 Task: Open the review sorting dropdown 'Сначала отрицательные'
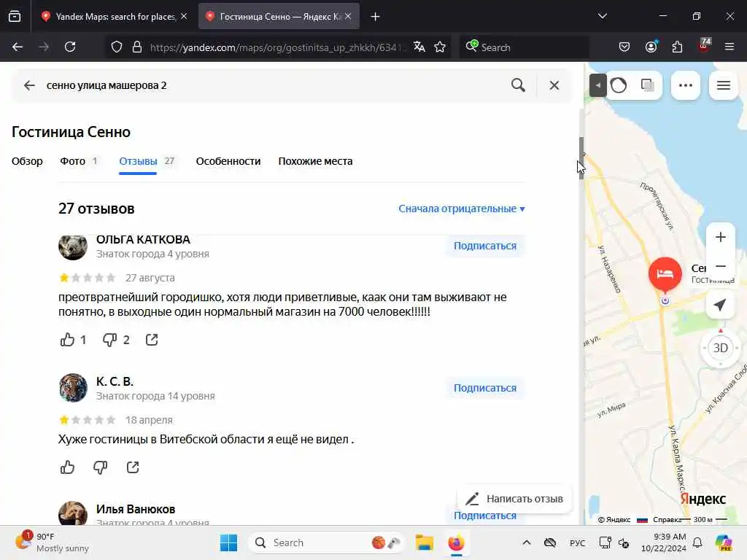[x=462, y=209]
